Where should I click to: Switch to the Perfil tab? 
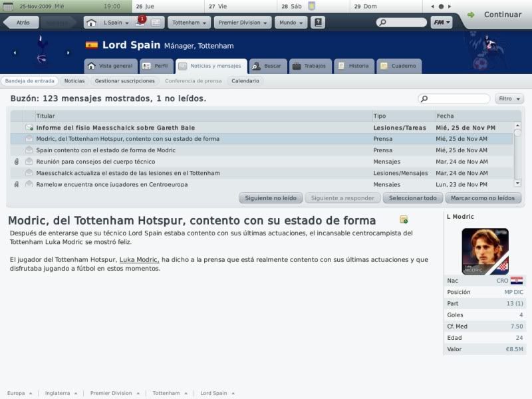pos(156,66)
